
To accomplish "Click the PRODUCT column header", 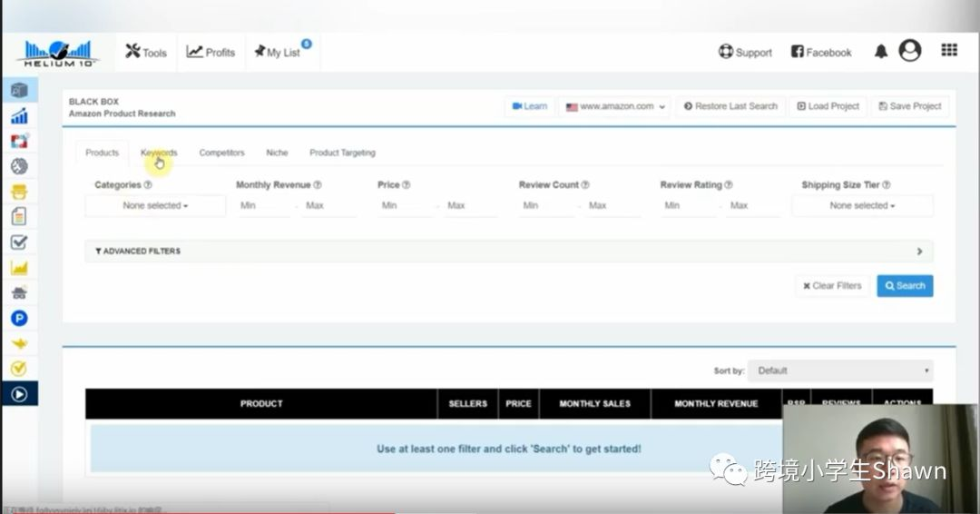I will 261,404.
